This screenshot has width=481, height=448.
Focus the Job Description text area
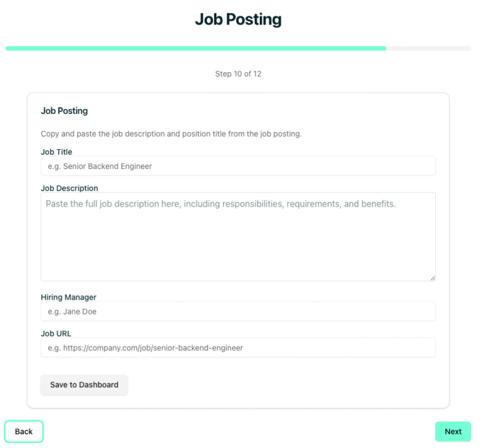pyautogui.click(x=238, y=237)
